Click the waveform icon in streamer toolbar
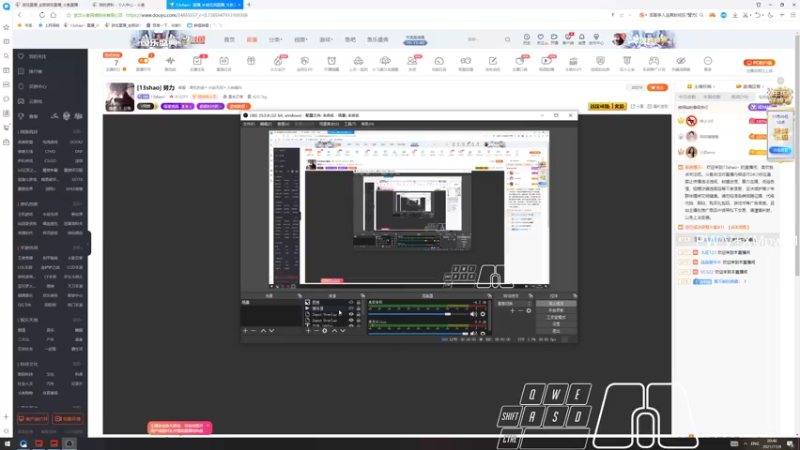800x450 pixels. point(170,61)
